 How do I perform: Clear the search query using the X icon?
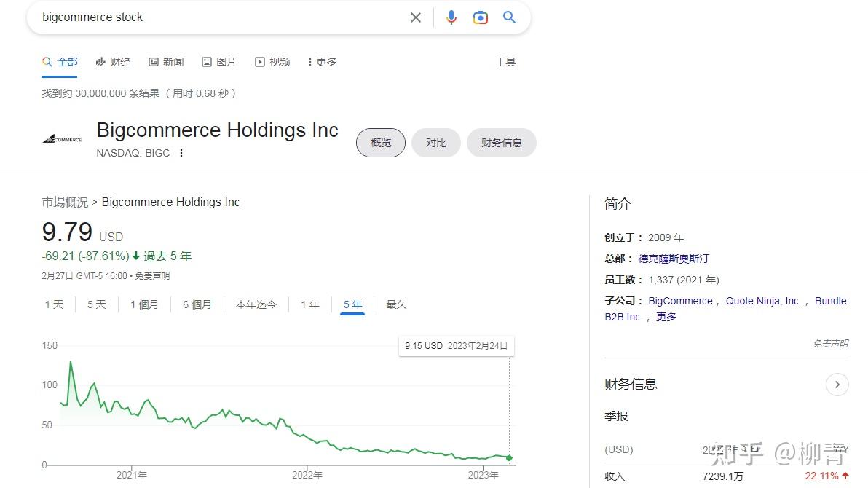tap(416, 17)
